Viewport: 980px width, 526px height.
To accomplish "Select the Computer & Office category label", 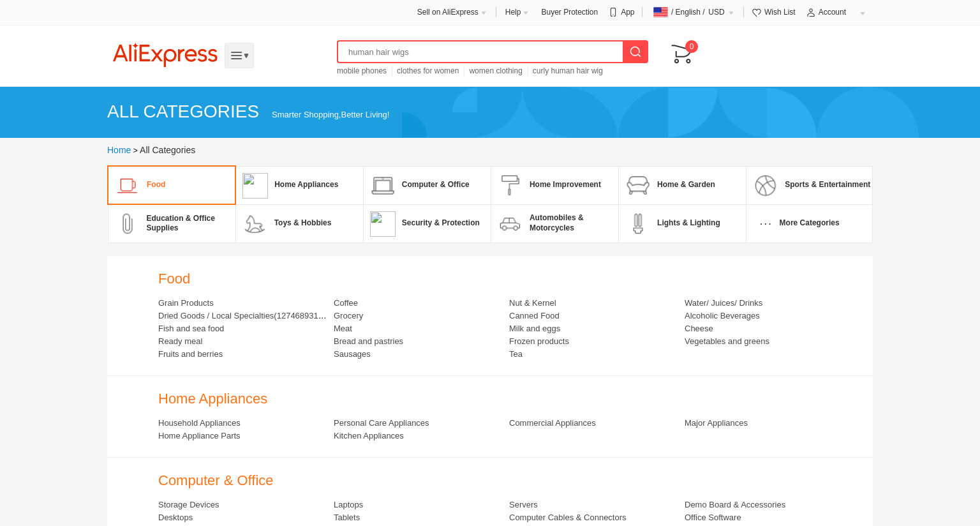I will (436, 184).
